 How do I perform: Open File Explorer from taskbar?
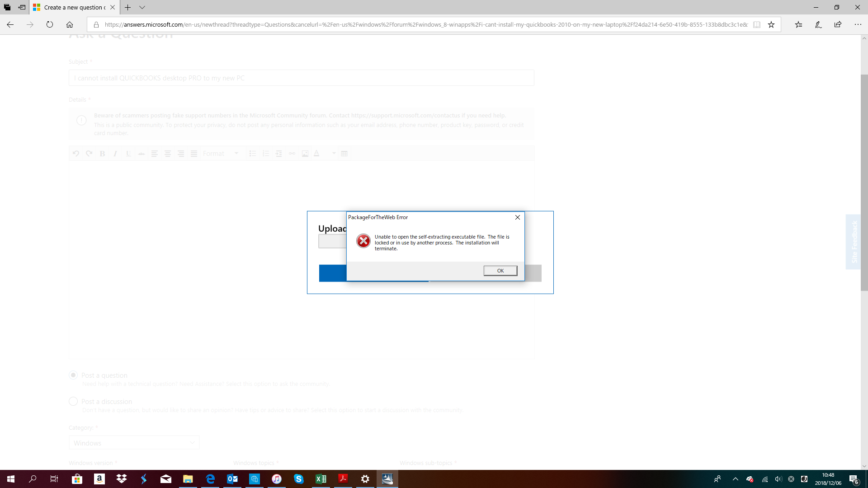188,479
